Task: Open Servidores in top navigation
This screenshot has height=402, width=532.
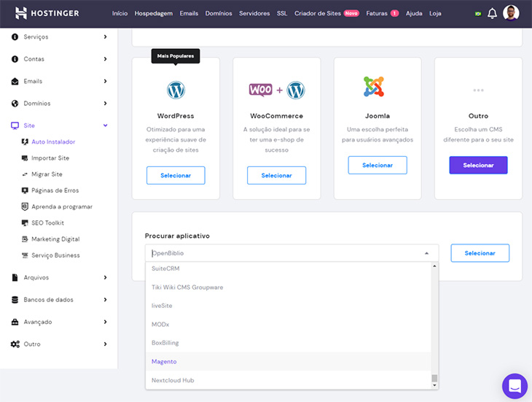Action: click(254, 14)
